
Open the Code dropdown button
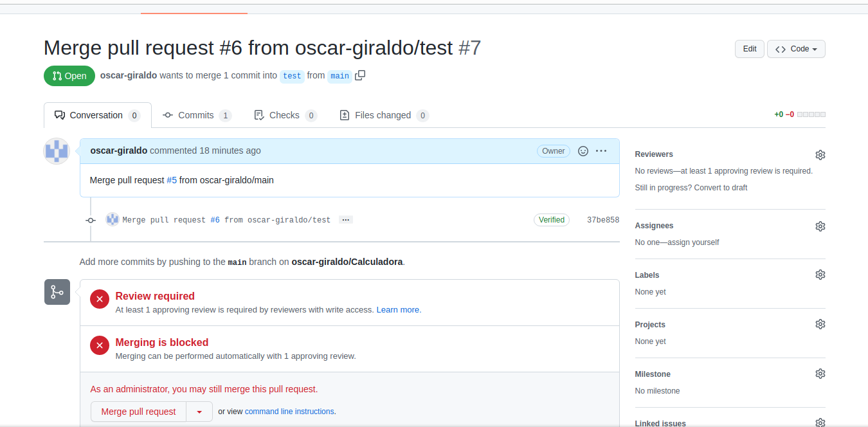click(796, 49)
